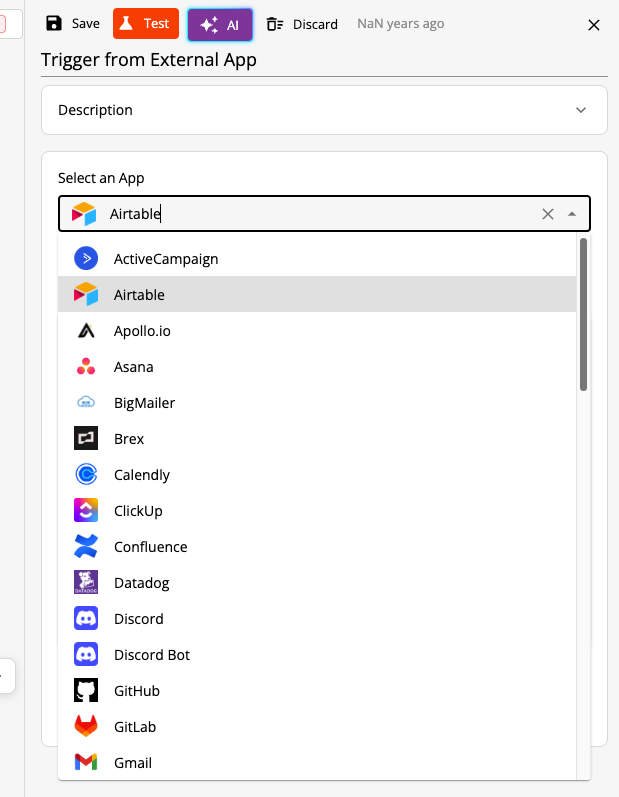Expand the Description section chevron

tap(581, 110)
